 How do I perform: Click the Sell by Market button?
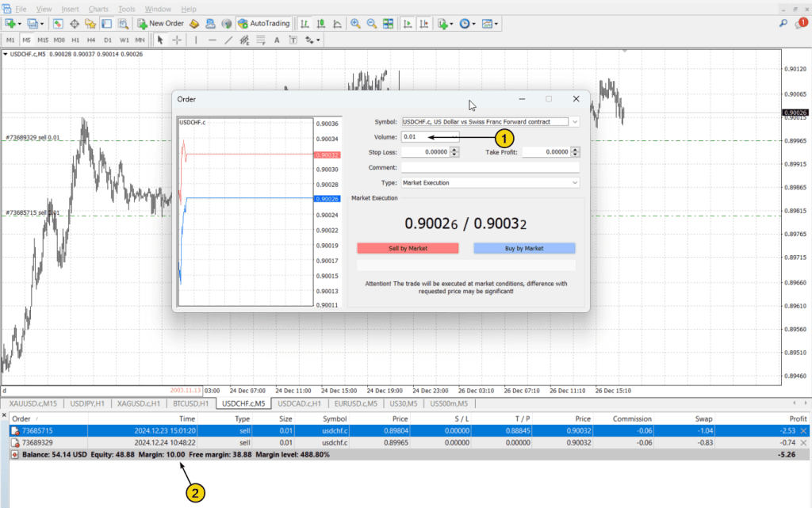(408, 248)
